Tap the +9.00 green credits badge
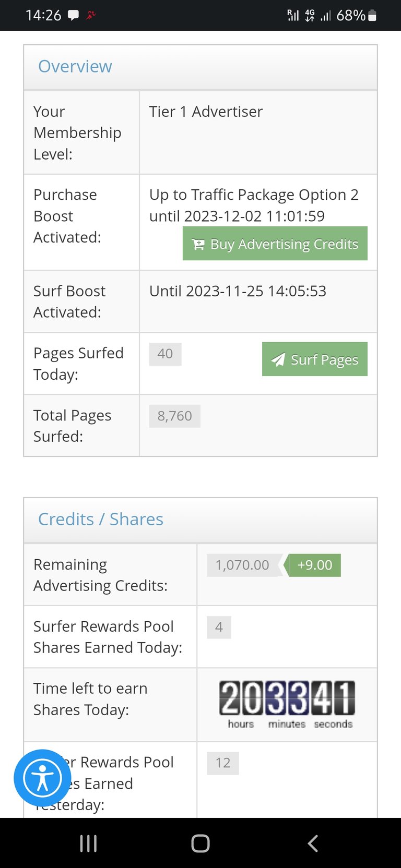The height and width of the screenshot is (868, 401). (314, 565)
